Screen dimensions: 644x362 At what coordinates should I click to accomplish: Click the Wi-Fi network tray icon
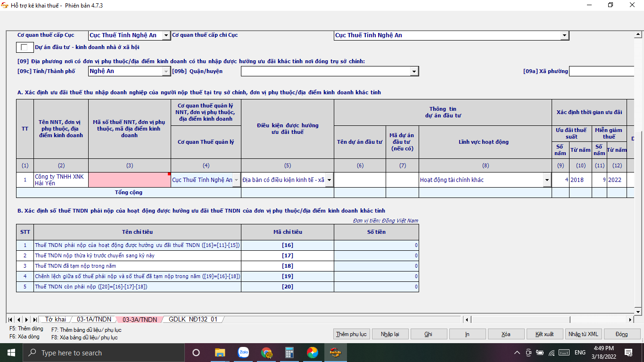pos(552,353)
